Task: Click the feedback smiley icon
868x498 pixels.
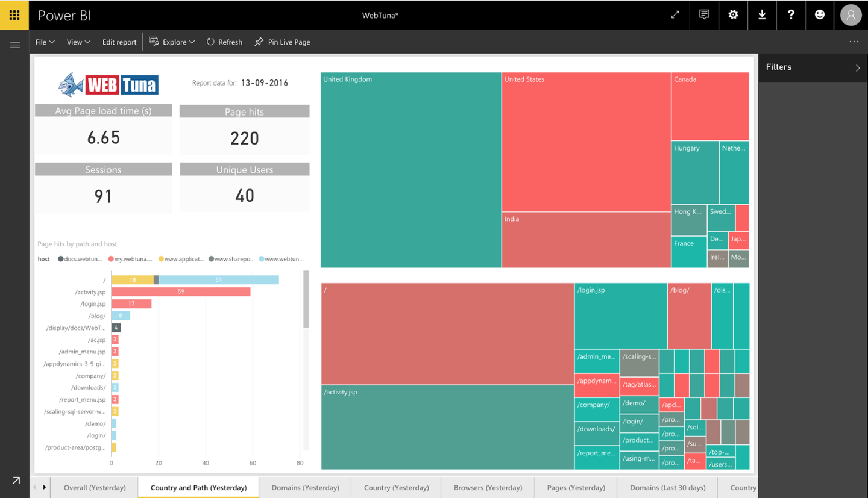Action: coord(820,15)
